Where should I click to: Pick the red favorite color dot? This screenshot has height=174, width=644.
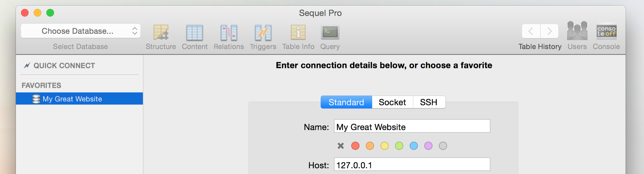355,146
